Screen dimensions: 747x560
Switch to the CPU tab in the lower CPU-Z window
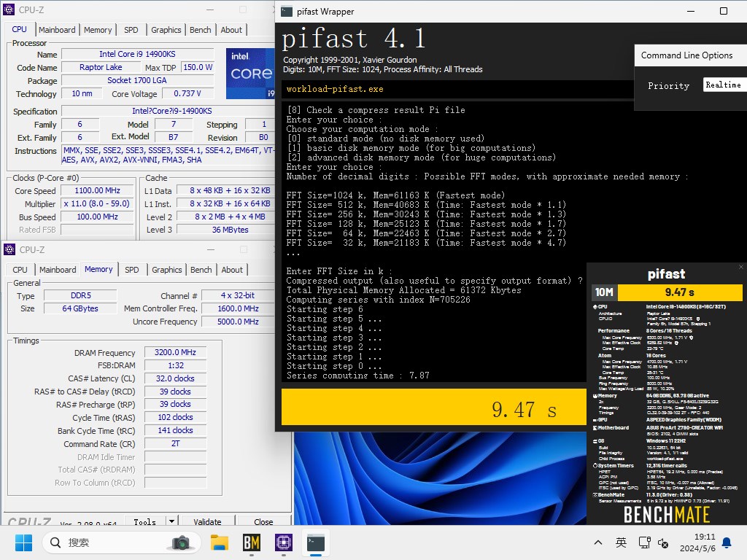coord(20,270)
